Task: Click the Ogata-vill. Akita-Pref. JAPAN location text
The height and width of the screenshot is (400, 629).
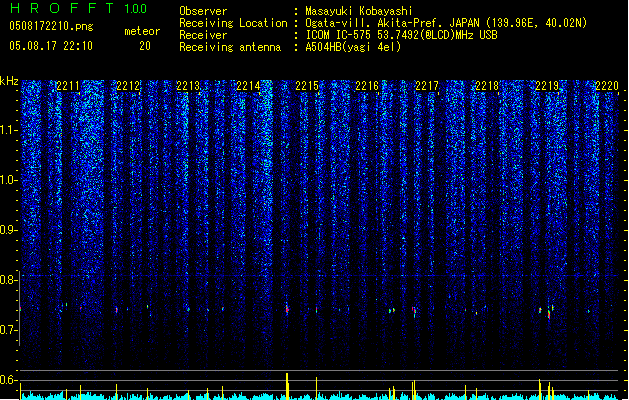Action: click(446, 23)
